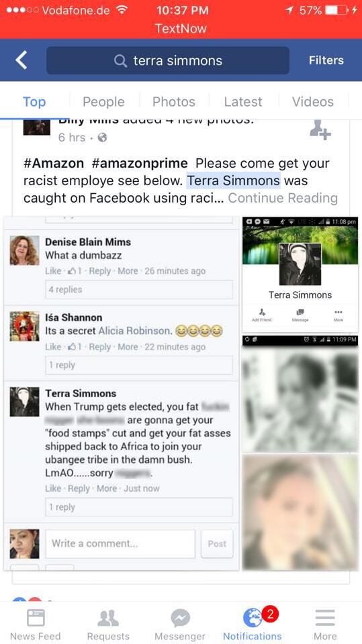
Task: Open Notifications globe icon
Action: [253, 618]
